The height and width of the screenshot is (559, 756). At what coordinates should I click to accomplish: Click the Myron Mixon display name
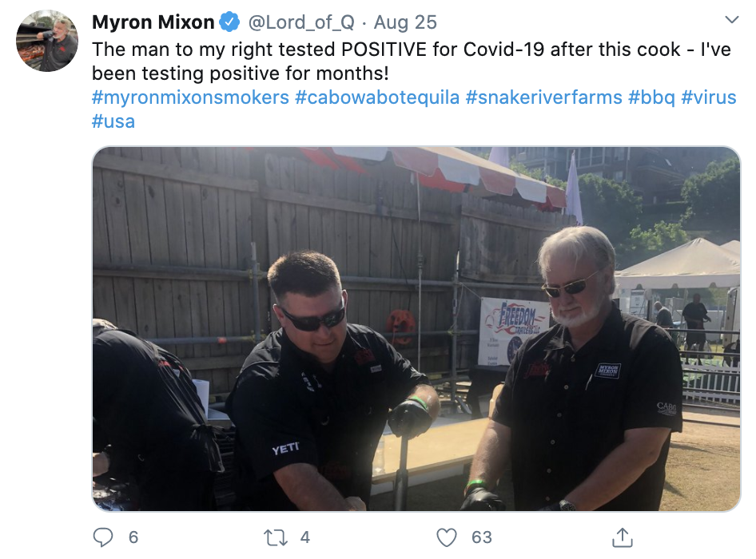click(153, 22)
